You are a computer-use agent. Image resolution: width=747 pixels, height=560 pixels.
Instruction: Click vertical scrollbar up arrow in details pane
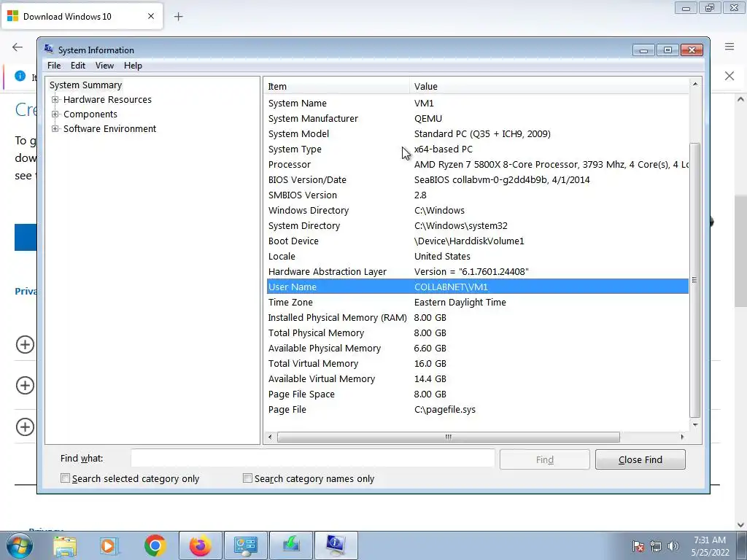[x=695, y=85]
